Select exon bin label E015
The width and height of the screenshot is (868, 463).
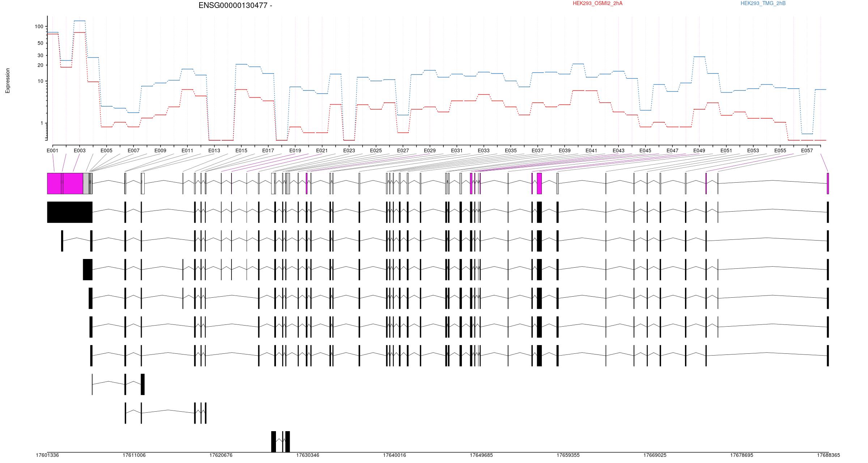click(241, 150)
